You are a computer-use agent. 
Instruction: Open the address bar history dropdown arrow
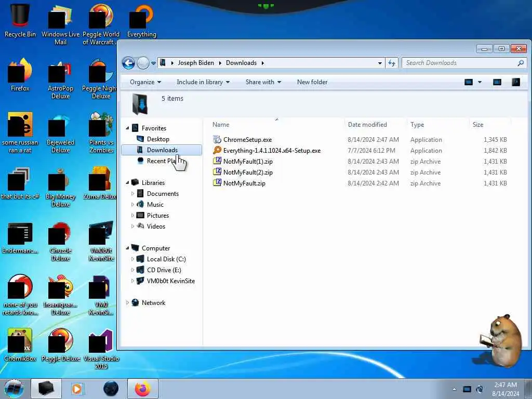(380, 63)
